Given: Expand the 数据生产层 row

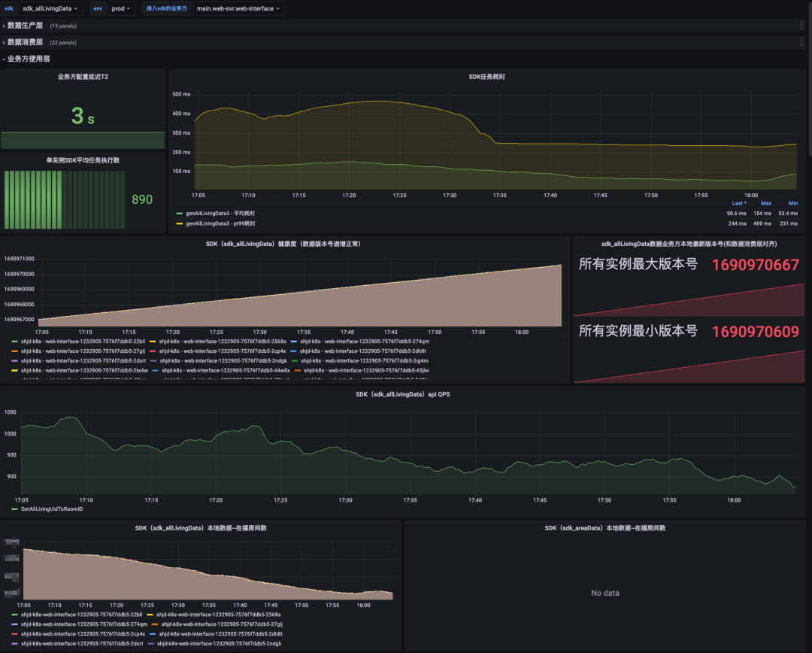Looking at the screenshot, I should click(x=25, y=26).
